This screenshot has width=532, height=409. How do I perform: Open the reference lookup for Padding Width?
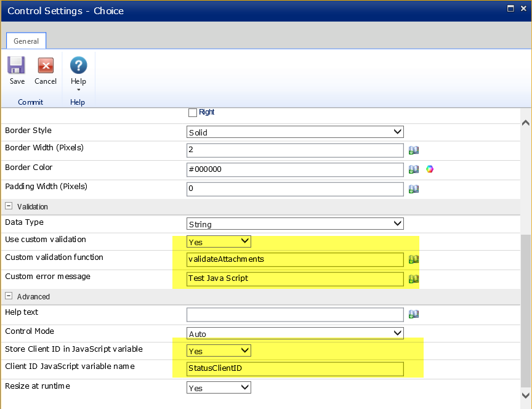pos(413,188)
